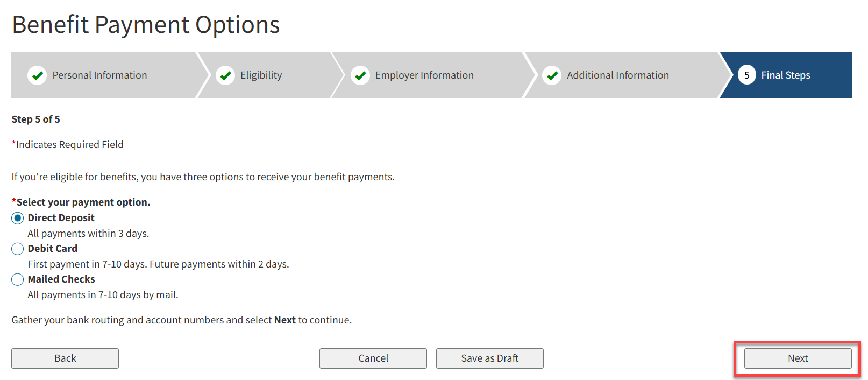Image resolution: width=868 pixels, height=380 pixels.
Task: Click the Mailed Checks label text
Action: 61,279
